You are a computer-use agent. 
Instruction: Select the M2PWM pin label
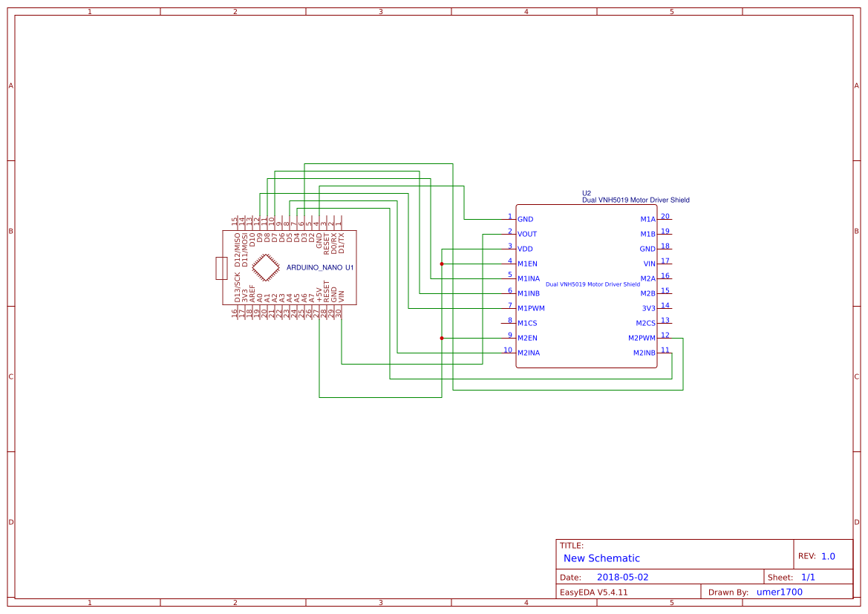coord(642,339)
